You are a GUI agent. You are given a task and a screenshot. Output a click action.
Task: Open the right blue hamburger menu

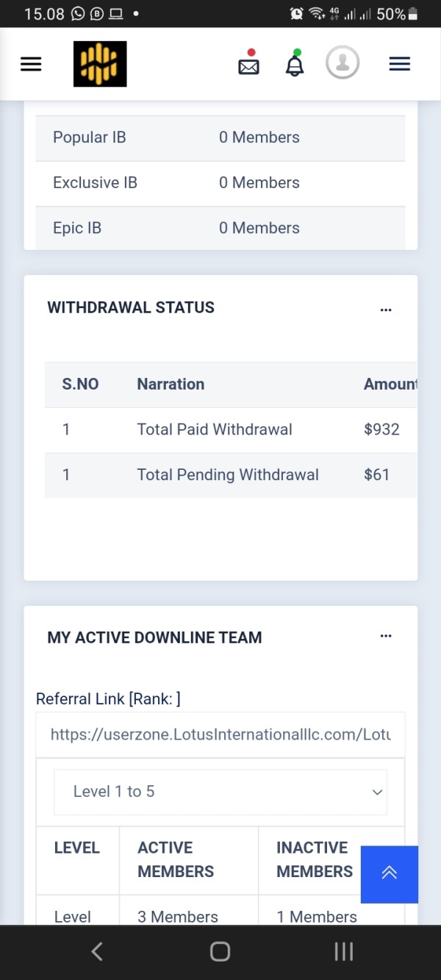point(399,64)
